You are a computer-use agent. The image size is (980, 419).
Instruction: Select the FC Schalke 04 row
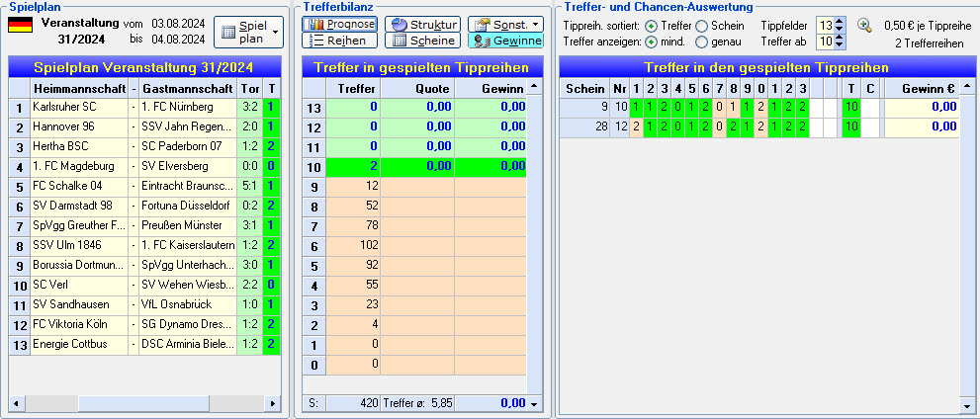[145, 186]
